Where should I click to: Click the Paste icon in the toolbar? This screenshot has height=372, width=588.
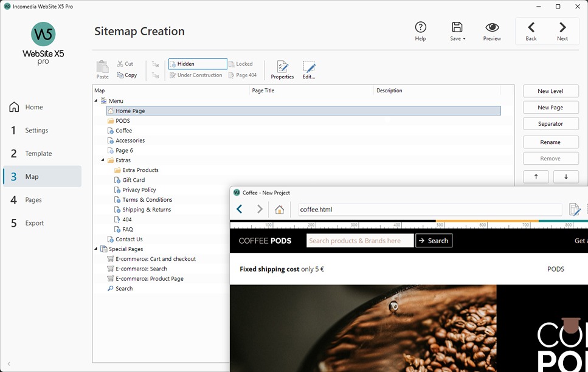pyautogui.click(x=102, y=69)
